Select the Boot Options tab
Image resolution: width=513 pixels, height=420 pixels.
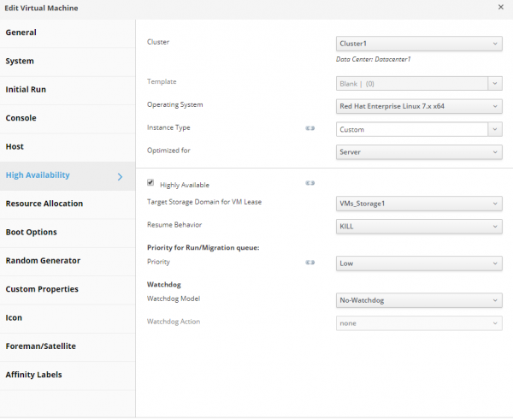click(32, 232)
